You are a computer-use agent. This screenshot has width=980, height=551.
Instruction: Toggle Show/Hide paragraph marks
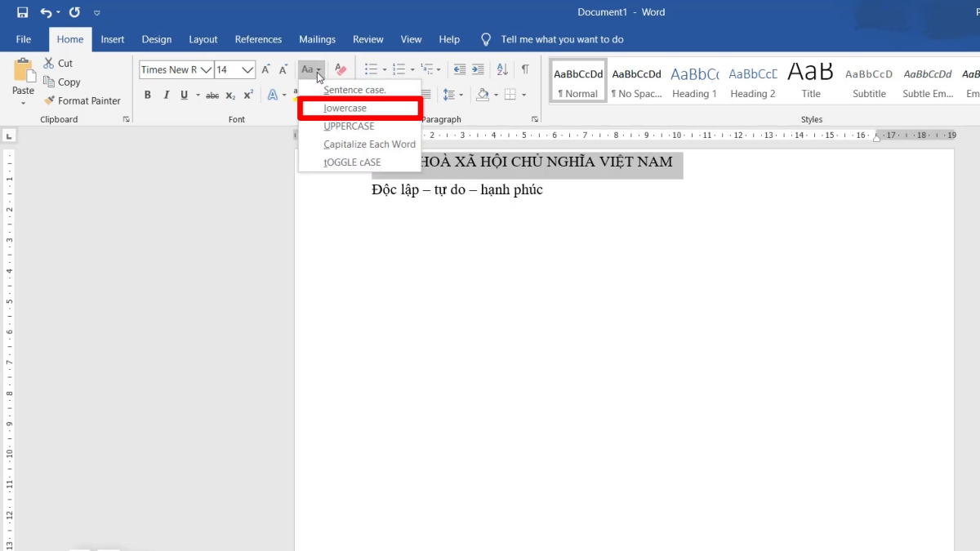coord(525,70)
